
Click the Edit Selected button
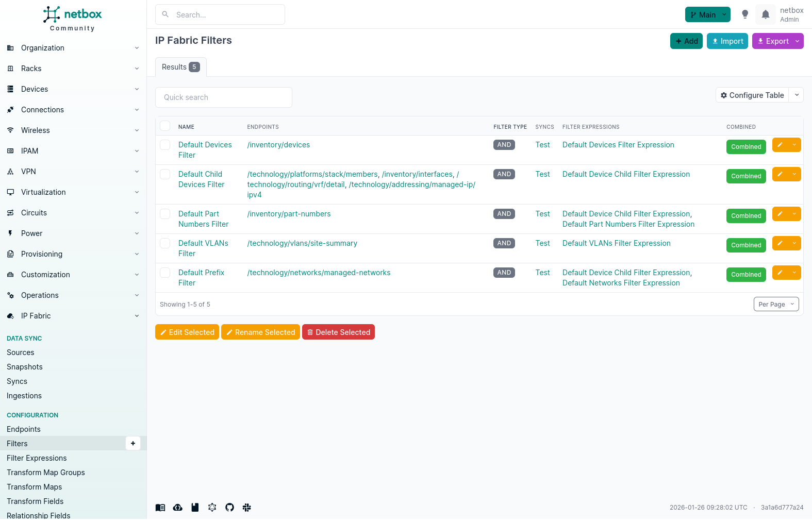pos(187,332)
